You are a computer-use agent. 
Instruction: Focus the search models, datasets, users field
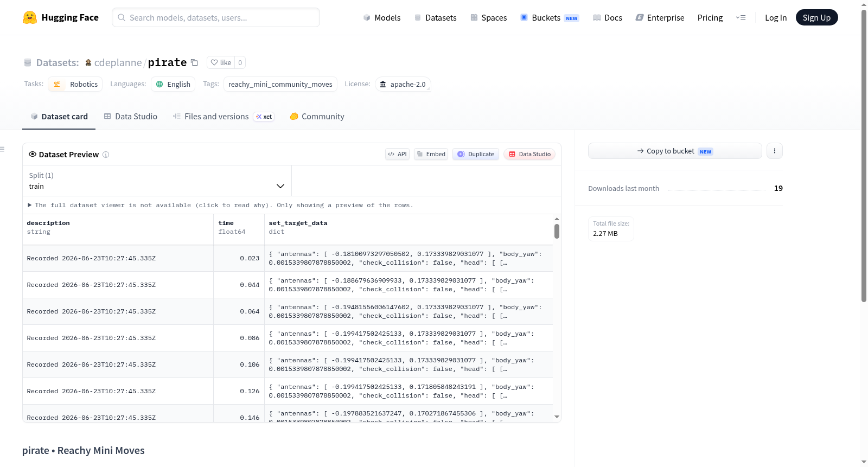tap(216, 17)
